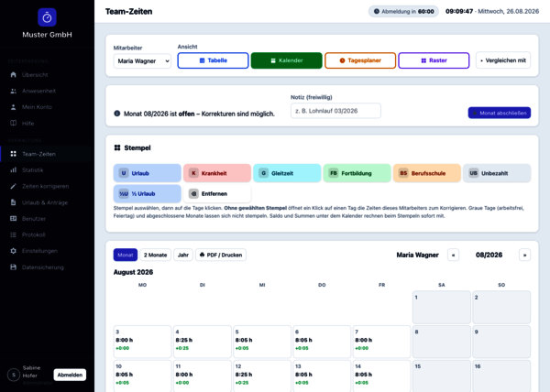Screen dimensions: 550x392
Task: Click the info icon beside Monat 08/2026
Action: point(117,114)
